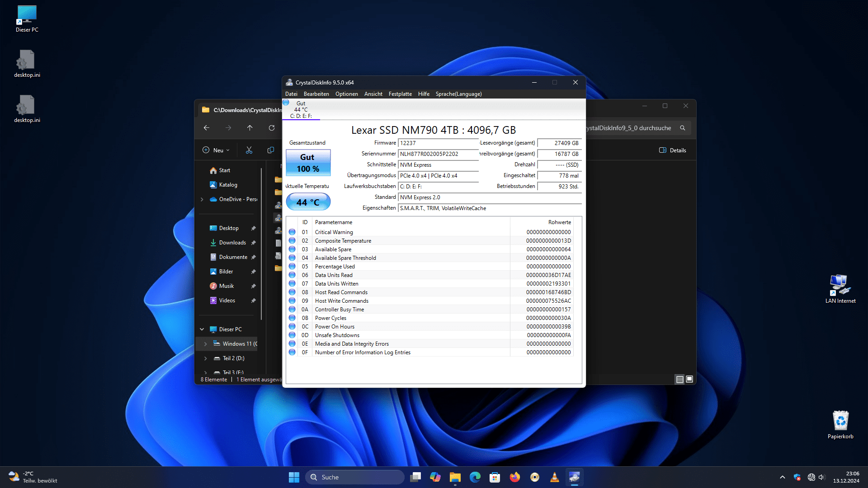Expand the Teil 2 (D:) drive
Screen dimensions: 868x488
pos(206,358)
